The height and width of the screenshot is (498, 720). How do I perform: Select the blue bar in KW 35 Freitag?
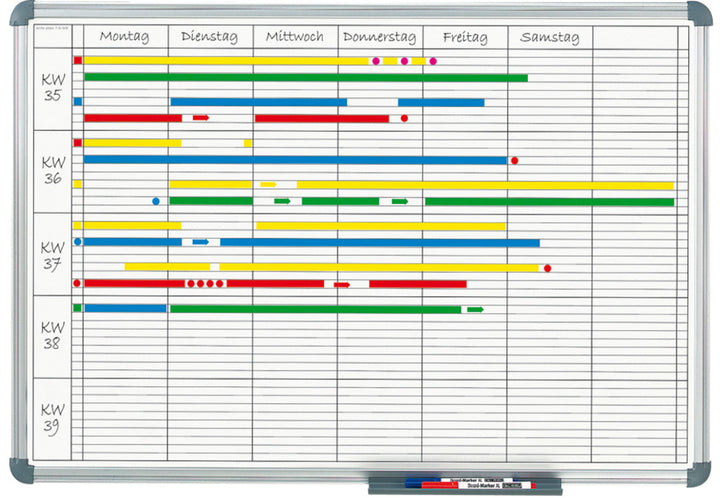(x=441, y=102)
